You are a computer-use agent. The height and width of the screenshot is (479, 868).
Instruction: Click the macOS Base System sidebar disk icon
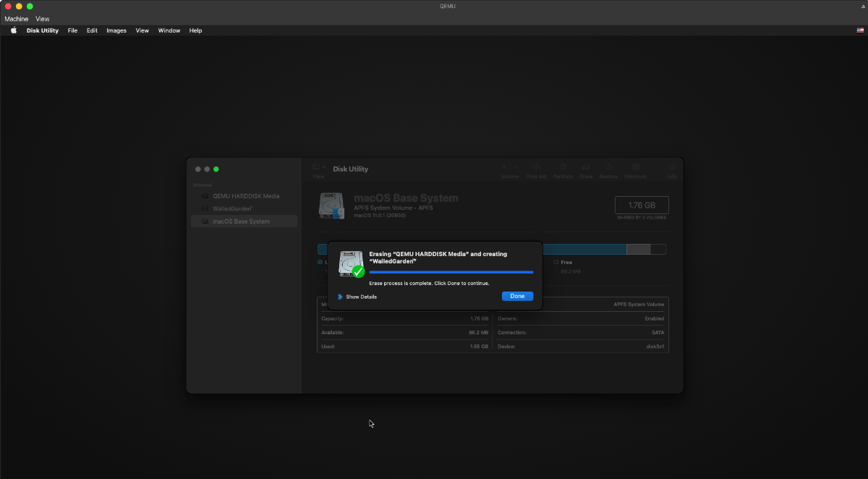tap(205, 221)
